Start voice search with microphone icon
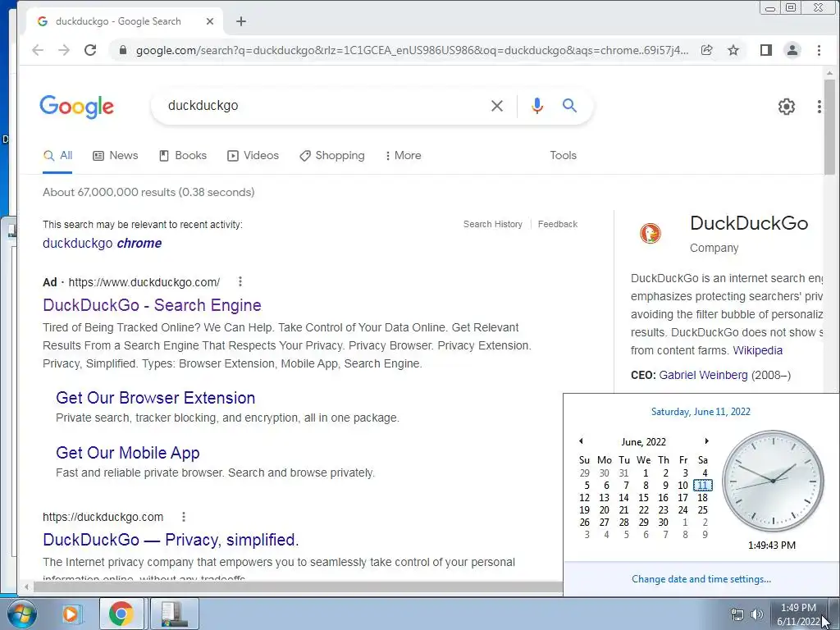 (537, 106)
